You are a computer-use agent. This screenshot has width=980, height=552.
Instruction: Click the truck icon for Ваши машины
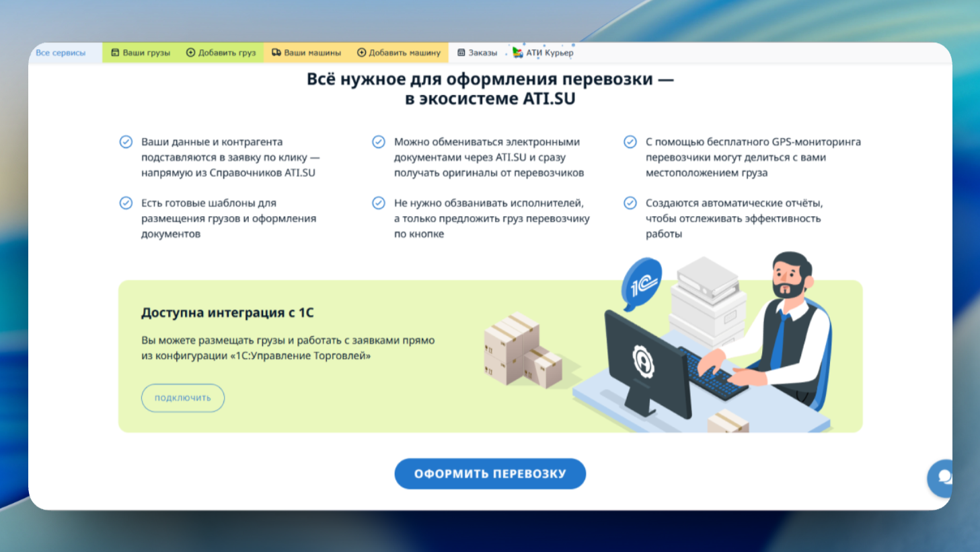pyautogui.click(x=276, y=53)
